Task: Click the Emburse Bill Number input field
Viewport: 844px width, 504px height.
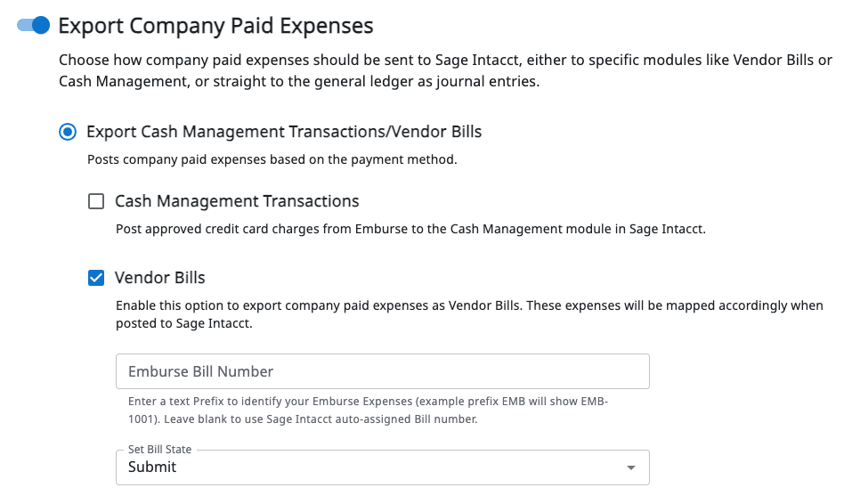Action: pyautogui.click(x=382, y=371)
